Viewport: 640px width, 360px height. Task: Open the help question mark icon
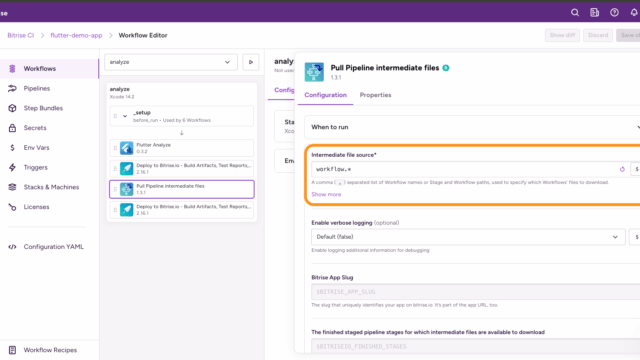pyautogui.click(x=614, y=13)
